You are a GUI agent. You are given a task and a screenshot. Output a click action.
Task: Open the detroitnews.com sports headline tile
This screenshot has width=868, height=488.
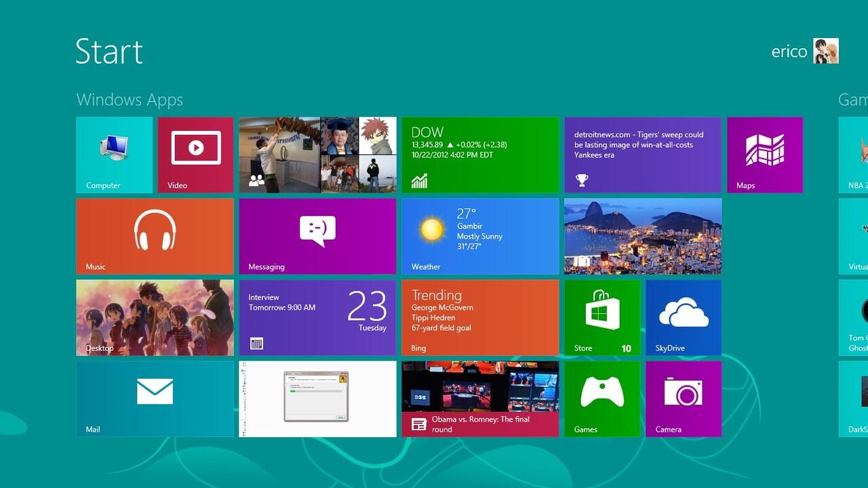pyautogui.click(x=643, y=155)
